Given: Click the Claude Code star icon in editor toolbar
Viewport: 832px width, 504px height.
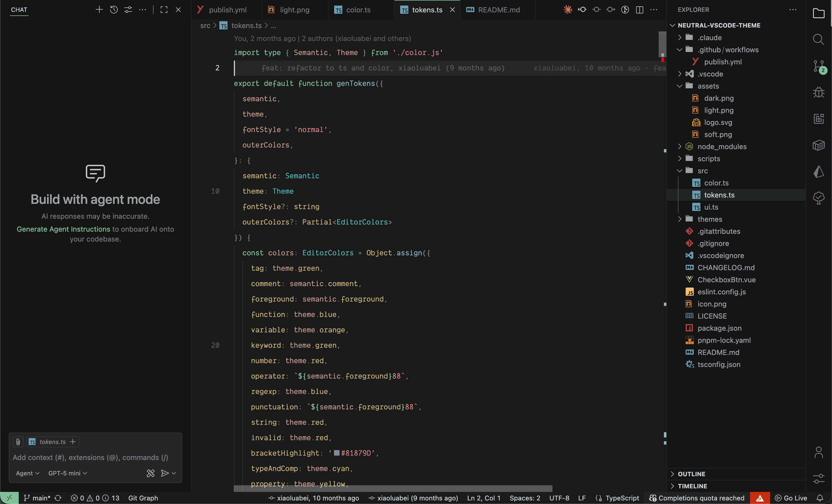Looking at the screenshot, I should click(x=568, y=9).
